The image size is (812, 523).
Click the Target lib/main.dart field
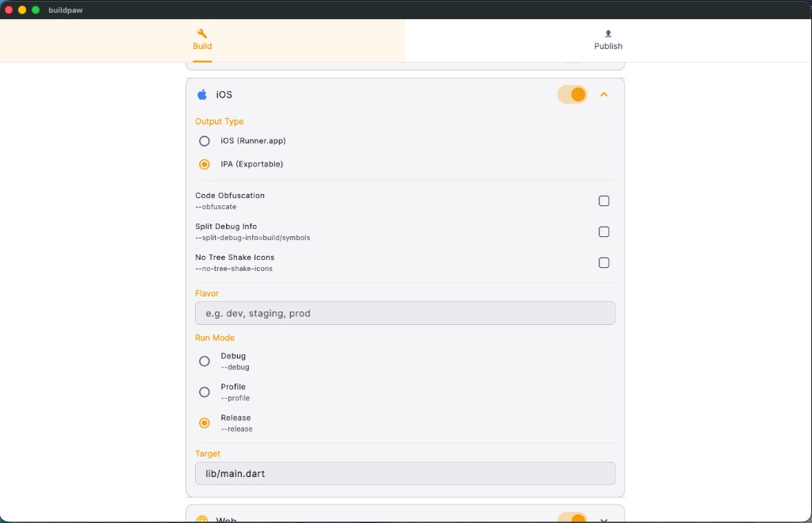pyautogui.click(x=404, y=473)
